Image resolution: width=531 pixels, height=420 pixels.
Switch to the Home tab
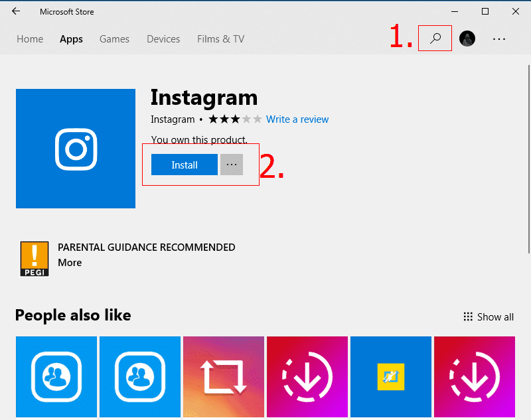pyautogui.click(x=30, y=39)
